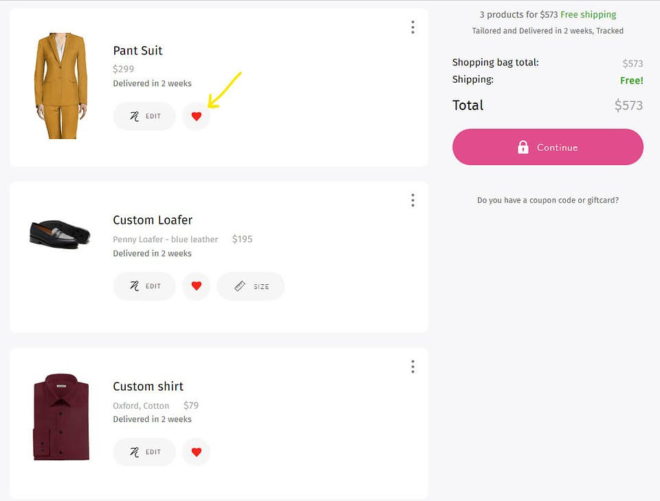The width and height of the screenshot is (660, 501).
Task: Click the Size button for Custom Loafer
Action: (x=251, y=286)
